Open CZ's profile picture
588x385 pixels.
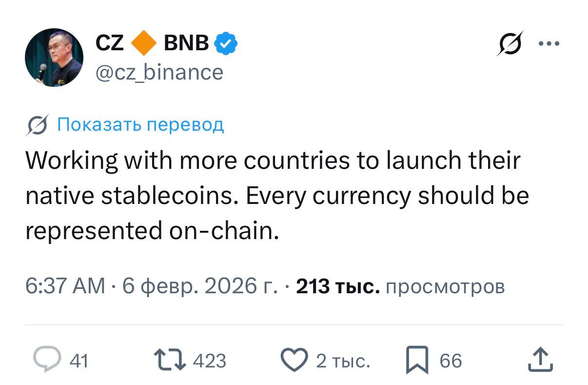(55, 57)
